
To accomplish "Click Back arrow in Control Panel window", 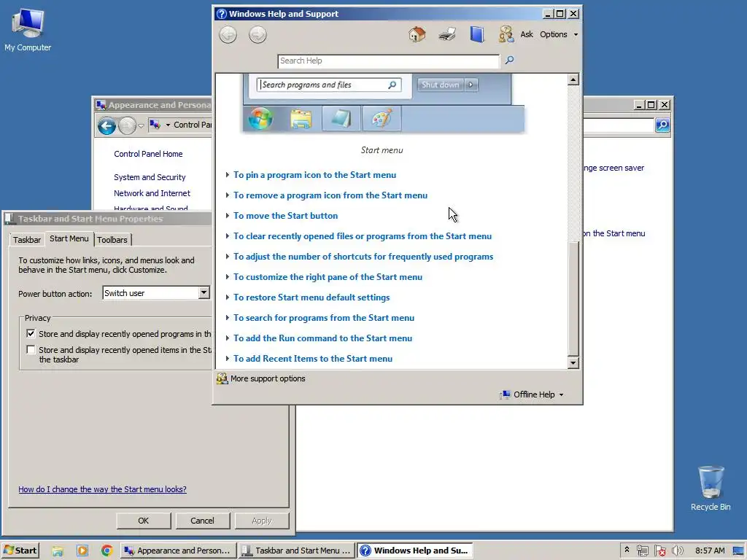I will point(107,125).
